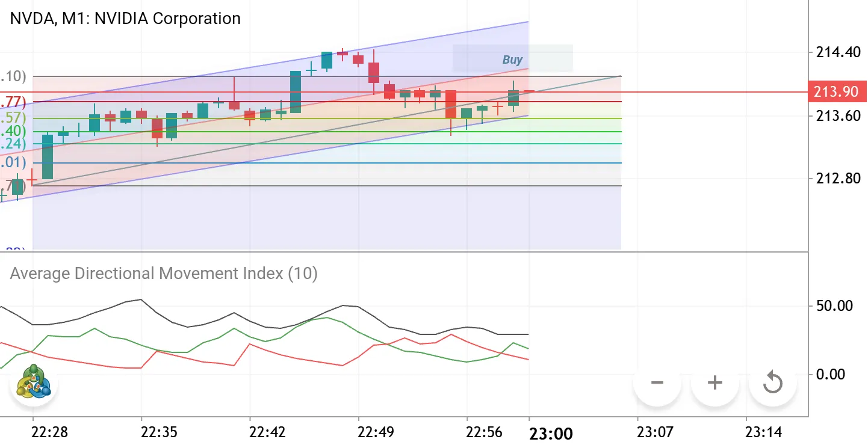Screen dimensions: 868x445
Task: Click the .57) Fibonacci level label
Action: point(13,117)
